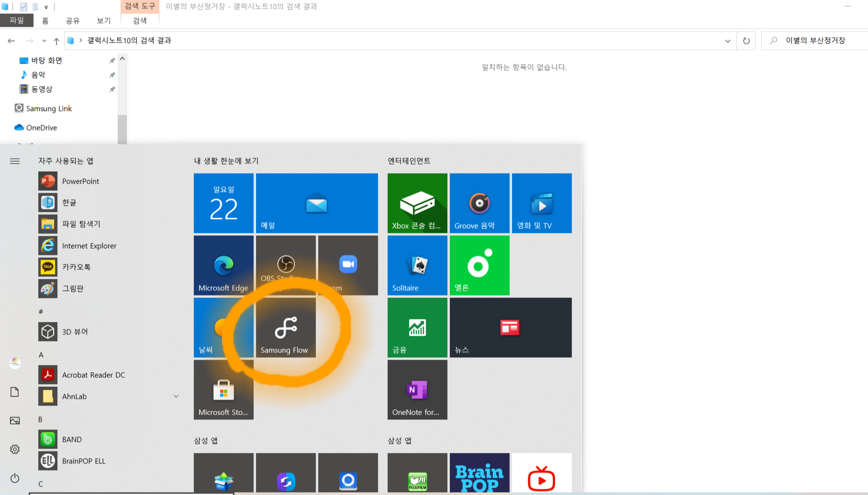
Task: Open the 금융 finance tile
Action: (417, 328)
